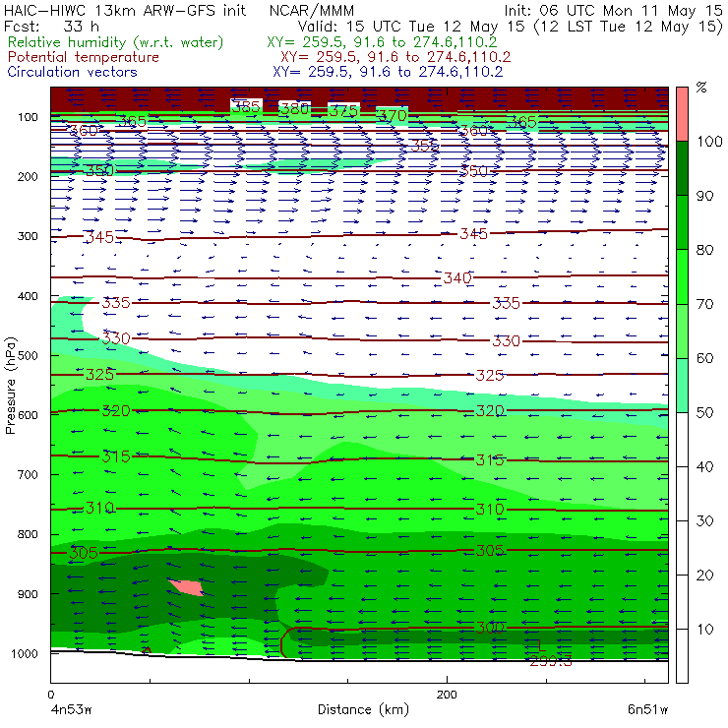Click the '80' label beside the color bar
728x728 pixels.
click(704, 250)
